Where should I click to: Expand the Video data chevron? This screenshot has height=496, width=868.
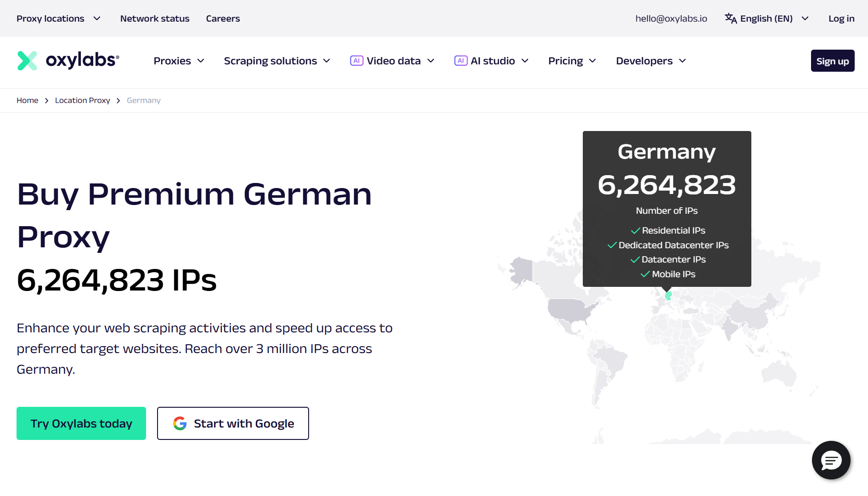click(x=431, y=61)
